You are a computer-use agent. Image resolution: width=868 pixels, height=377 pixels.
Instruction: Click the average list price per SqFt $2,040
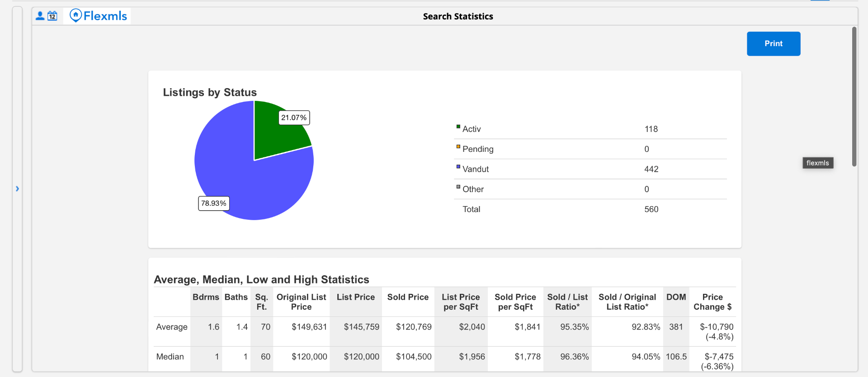472,327
